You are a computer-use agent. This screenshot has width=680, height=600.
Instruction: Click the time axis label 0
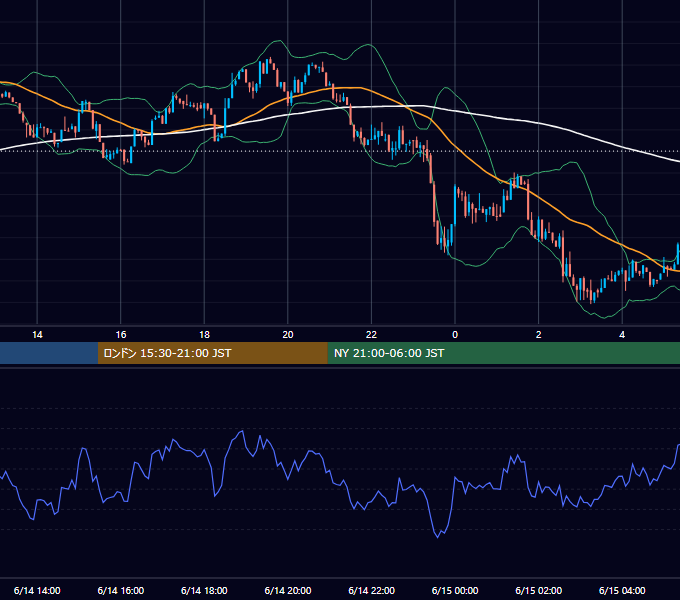click(455, 335)
